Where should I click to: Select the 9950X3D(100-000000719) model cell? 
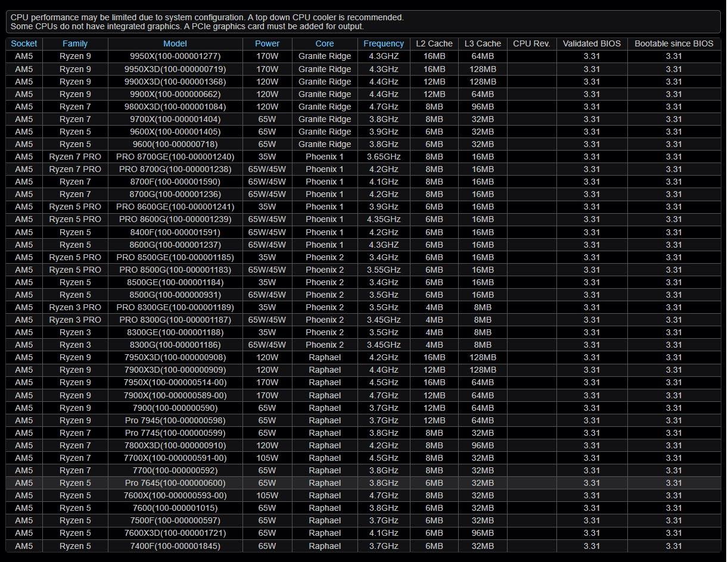point(175,69)
